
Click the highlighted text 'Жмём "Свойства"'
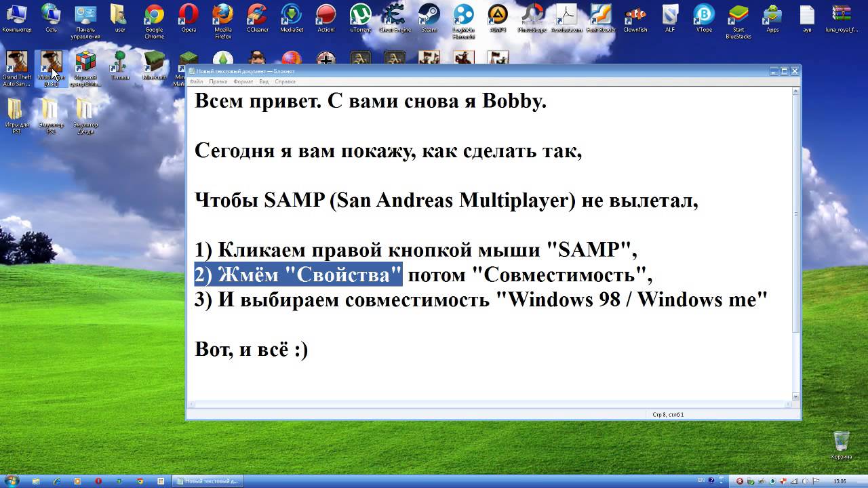(310, 274)
